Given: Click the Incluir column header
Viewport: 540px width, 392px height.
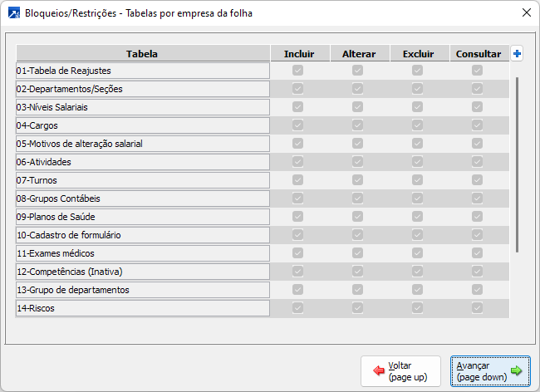Looking at the screenshot, I should click(x=298, y=54).
